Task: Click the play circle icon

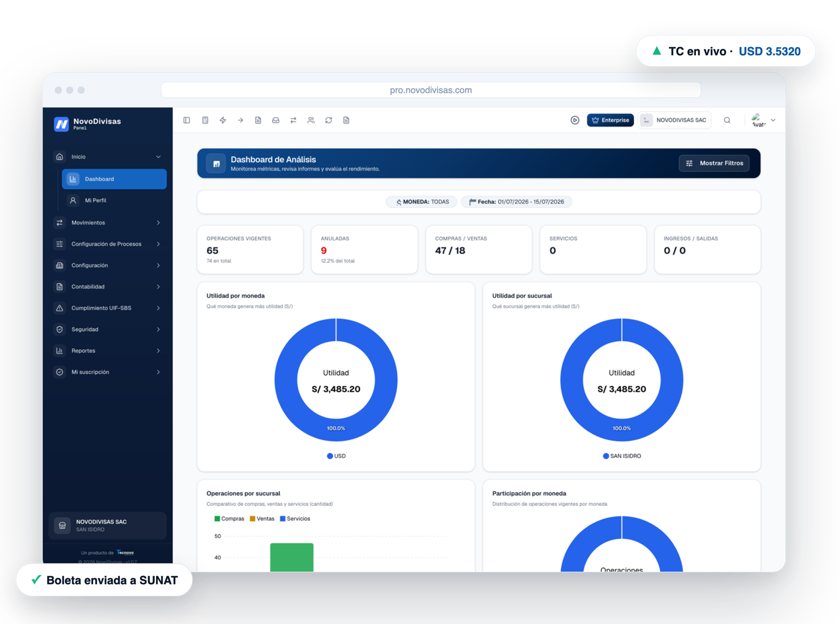Action: click(x=575, y=120)
